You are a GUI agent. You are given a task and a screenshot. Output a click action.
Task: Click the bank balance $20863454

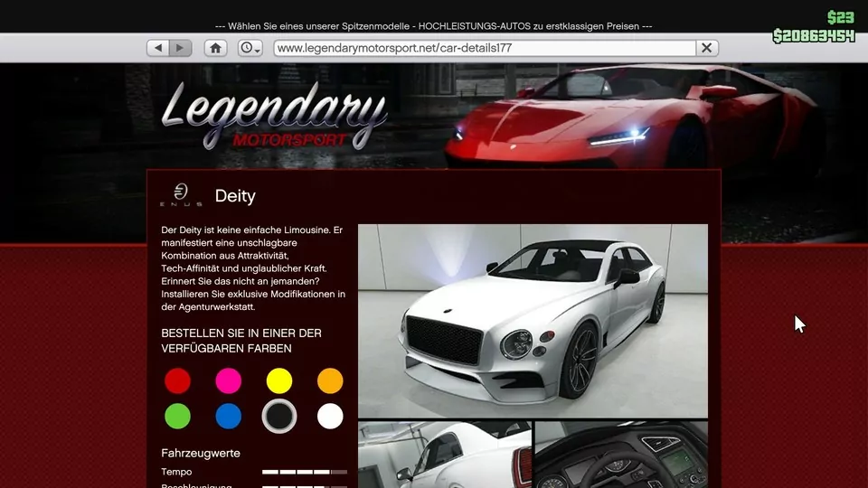(814, 36)
